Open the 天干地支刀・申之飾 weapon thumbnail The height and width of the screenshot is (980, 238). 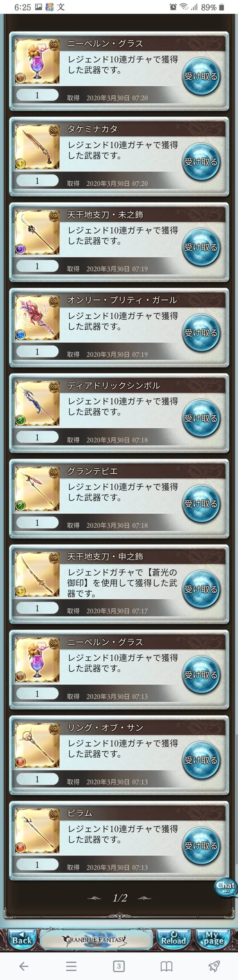coord(37,574)
